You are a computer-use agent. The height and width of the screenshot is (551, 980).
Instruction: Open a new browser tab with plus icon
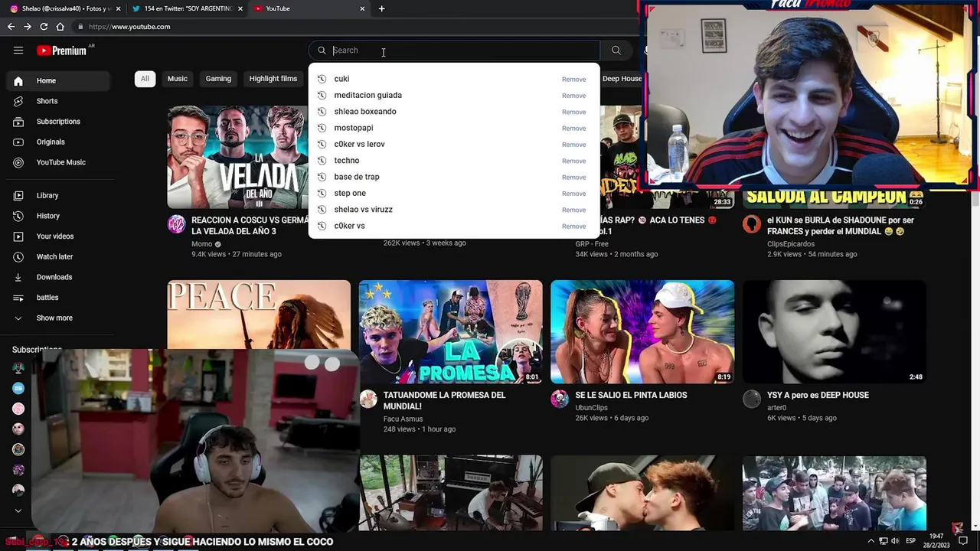click(381, 8)
